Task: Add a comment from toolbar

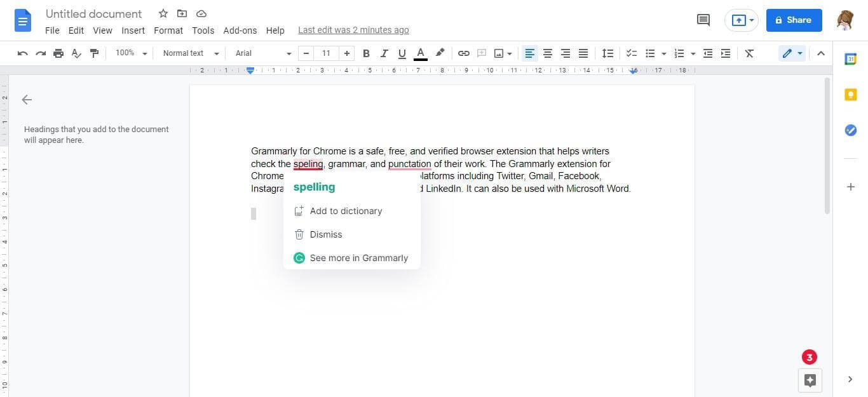Action: click(482, 53)
